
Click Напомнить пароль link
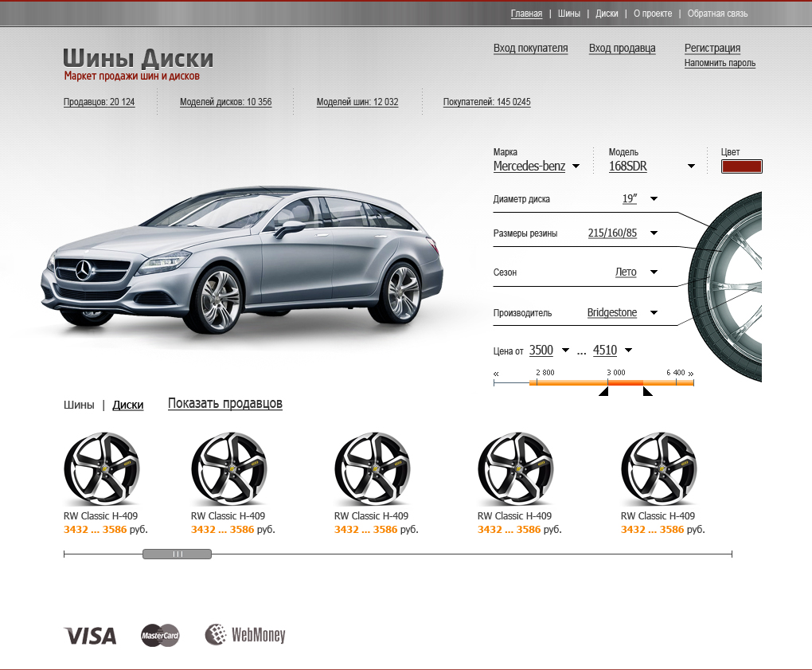[720, 63]
